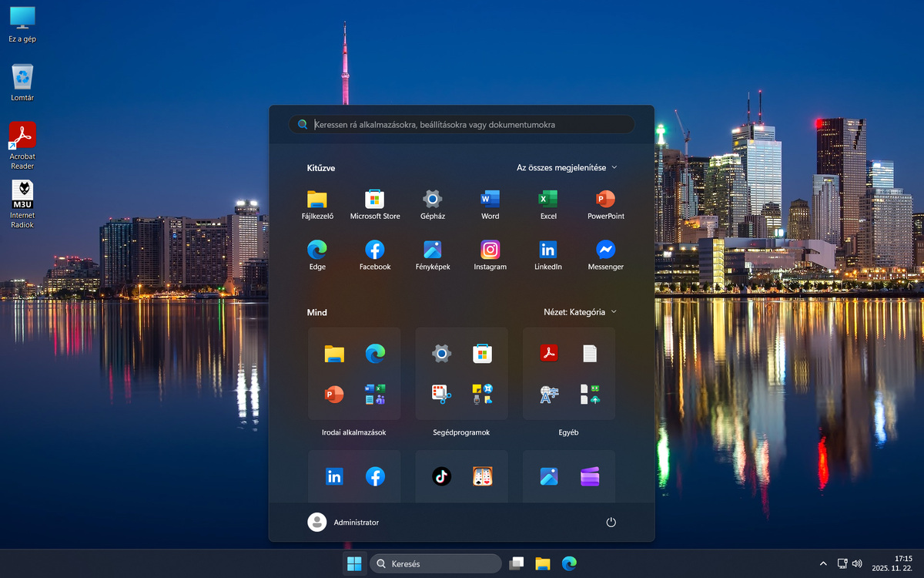Viewport: 924px width, 578px height.
Task: Expand more apps cluster in Segédprogramok
Action: 482,395
